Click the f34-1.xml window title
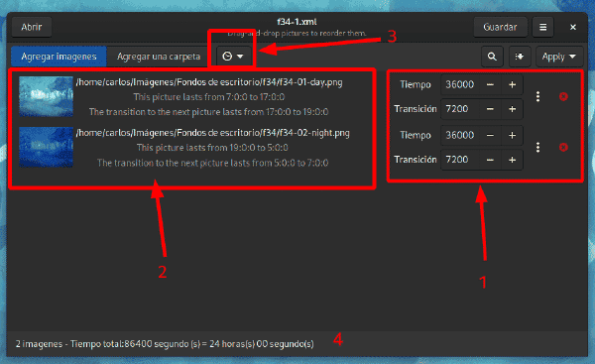 [x=297, y=22]
